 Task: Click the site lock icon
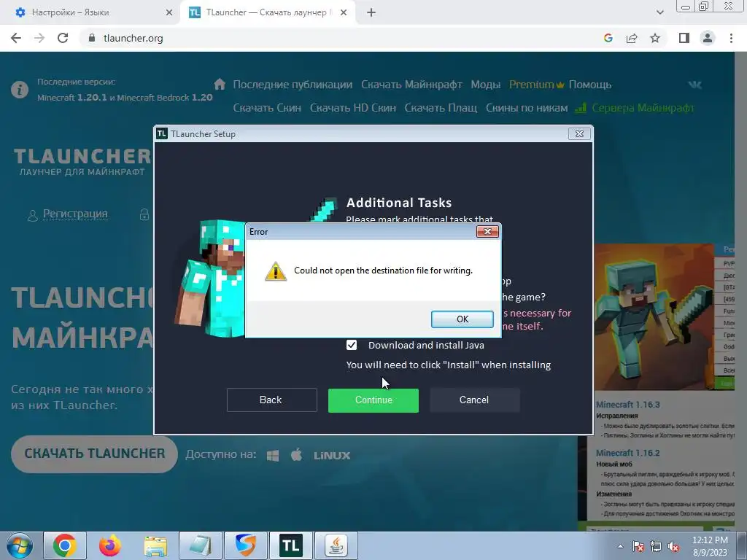click(x=92, y=38)
